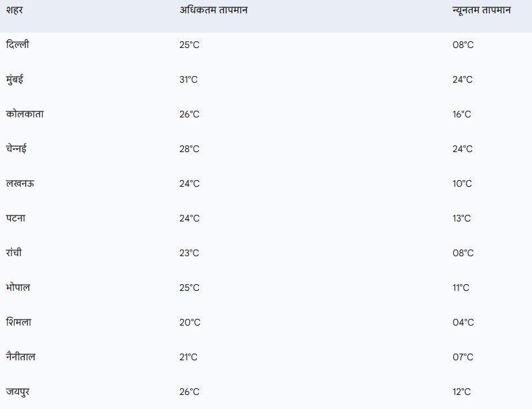The height and width of the screenshot is (409, 532).
Task: Click शिमला's maximum temperature 20°C
Action: (x=190, y=322)
